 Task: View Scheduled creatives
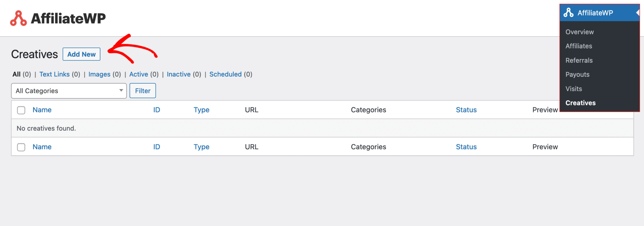point(225,74)
